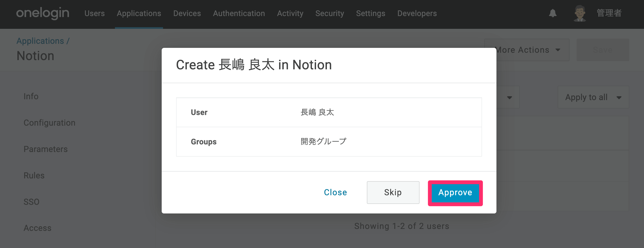Skip this provisioning request
Viewport: 644px width, 248px height.
click(x=393, y=193)
